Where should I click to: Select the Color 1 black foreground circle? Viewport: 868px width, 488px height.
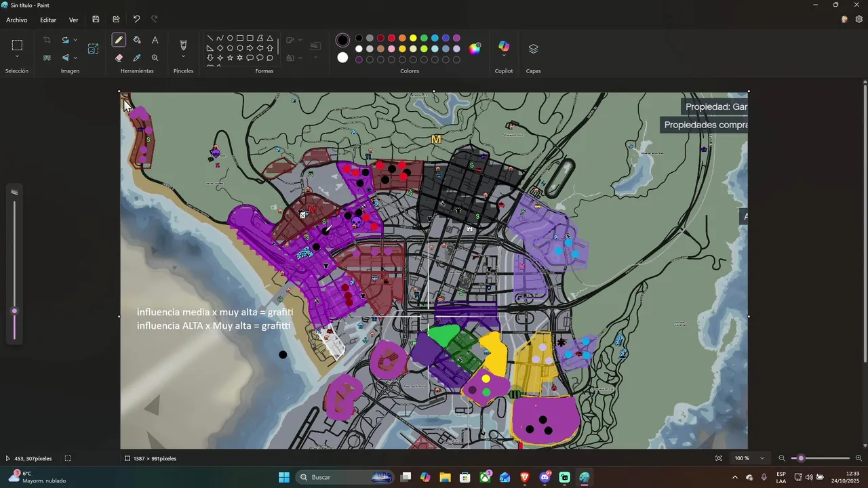(342, 41)
